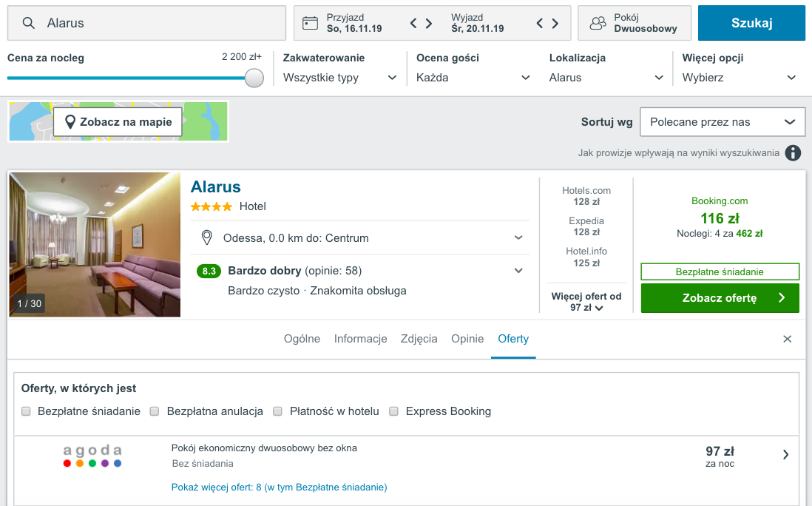
Task: Click the hotel star rating
Action: 212,206
